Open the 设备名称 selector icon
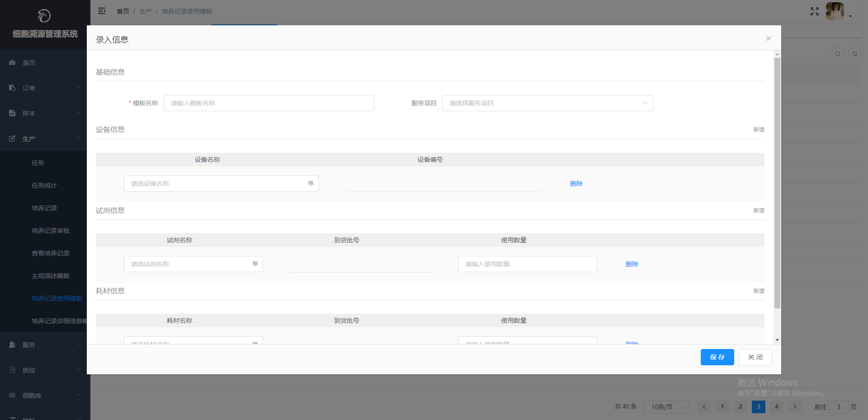 click(311, 184)
